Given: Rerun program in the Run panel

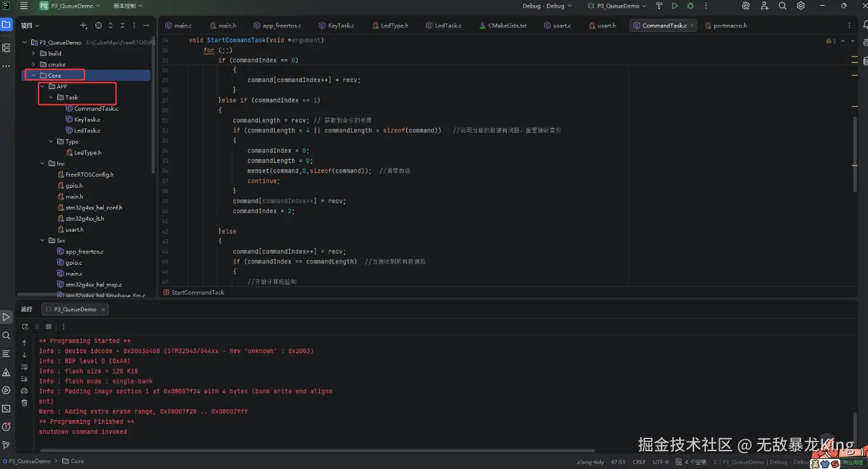Looking at the screenshot, I should [x=25, y=326].
